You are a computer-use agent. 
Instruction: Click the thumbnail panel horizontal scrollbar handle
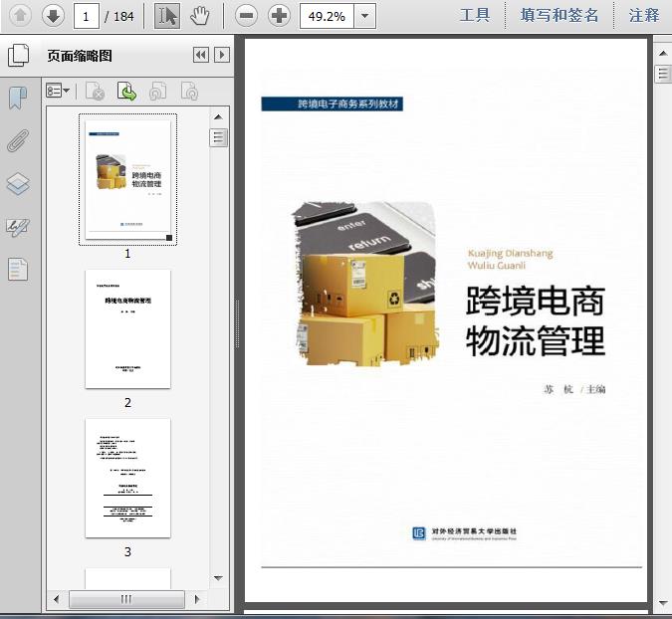pos(126,599)
